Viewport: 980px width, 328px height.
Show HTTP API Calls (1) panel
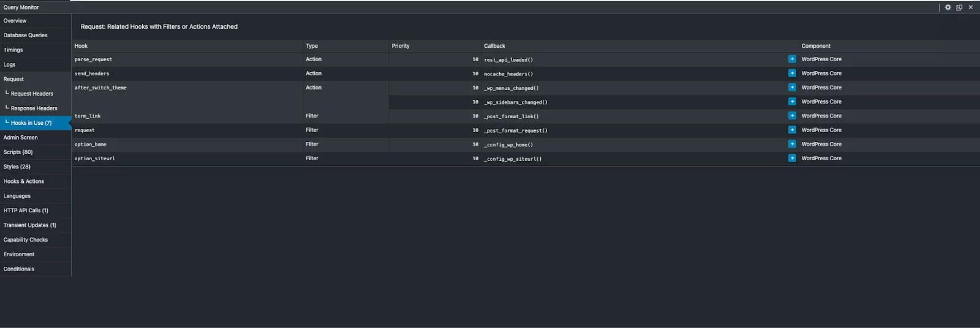(x=26, y=211)
